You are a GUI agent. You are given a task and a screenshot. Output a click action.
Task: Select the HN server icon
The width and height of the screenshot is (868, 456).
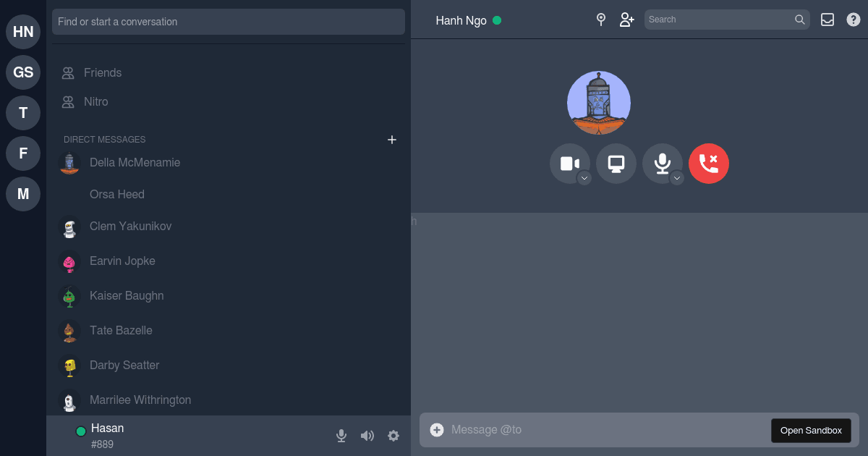[22, 32]
